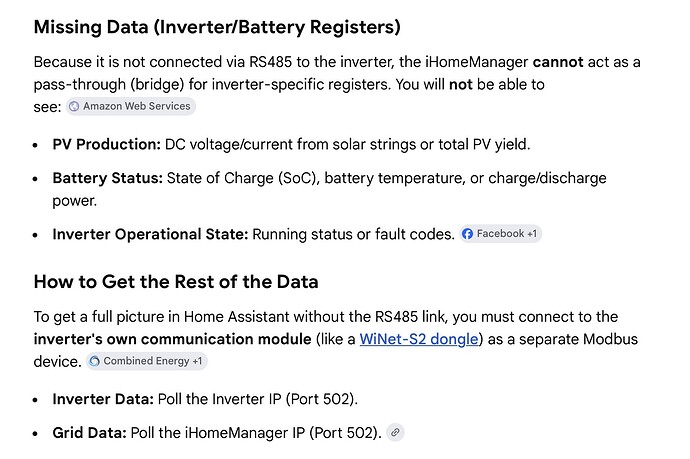Click bold text inverter's own communication module
The width and height of the screenshot is (690, 459).
coord(172,339)
